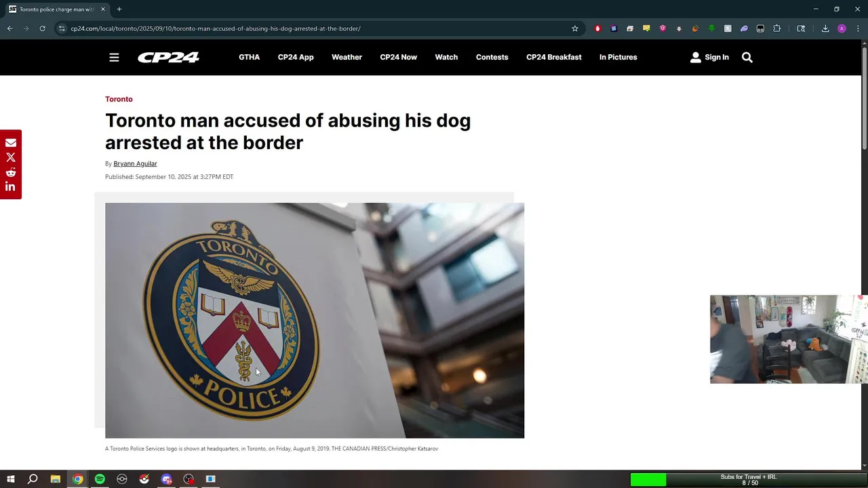Click the Toronto Police logo article image
Screen dimensions: 868x488
tap(315, 321)
